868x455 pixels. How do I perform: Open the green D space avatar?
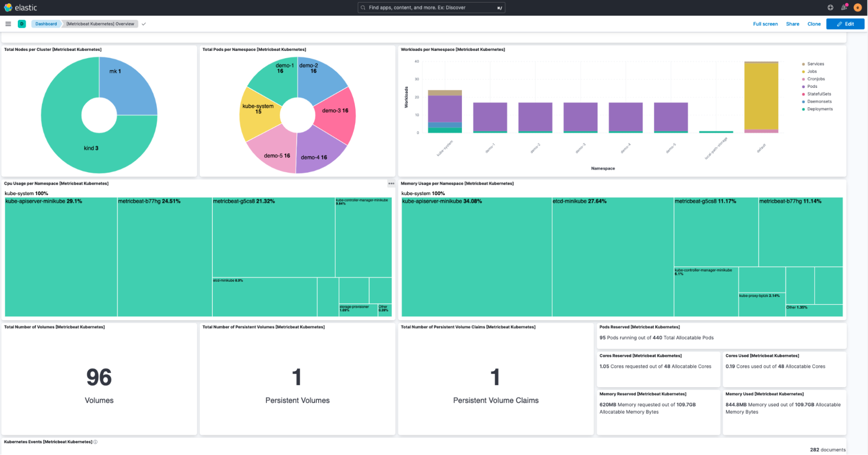point(22,24)
